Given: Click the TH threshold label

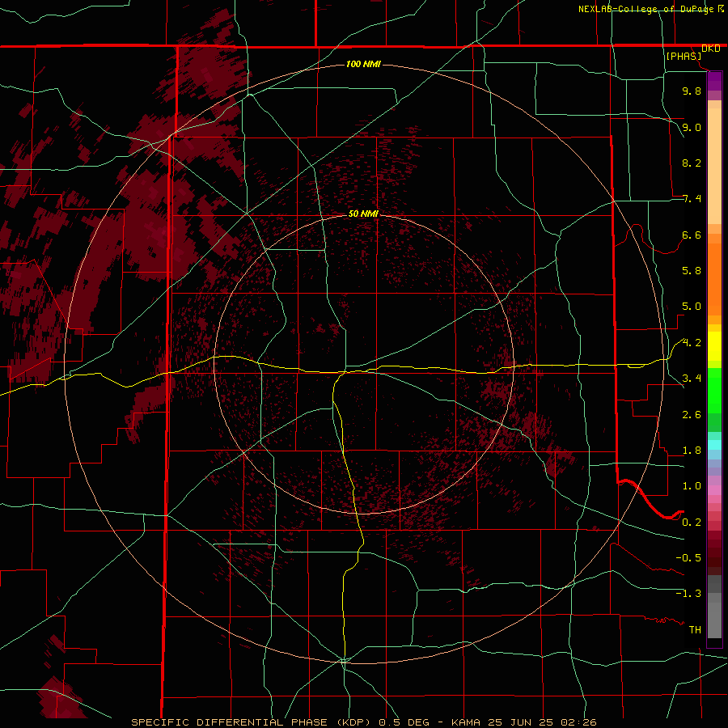Looking at the screenshot, I should click(x=695, y=630).
